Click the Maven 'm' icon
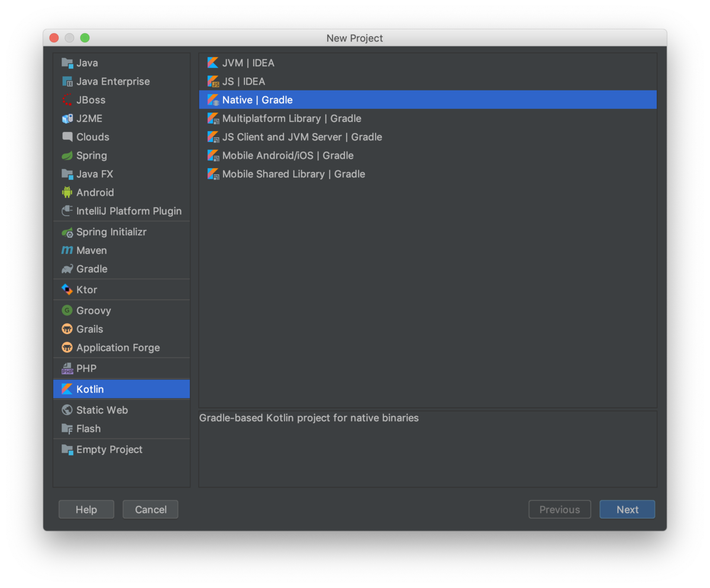Screen dimensions: 710x588 pos(67,250)
